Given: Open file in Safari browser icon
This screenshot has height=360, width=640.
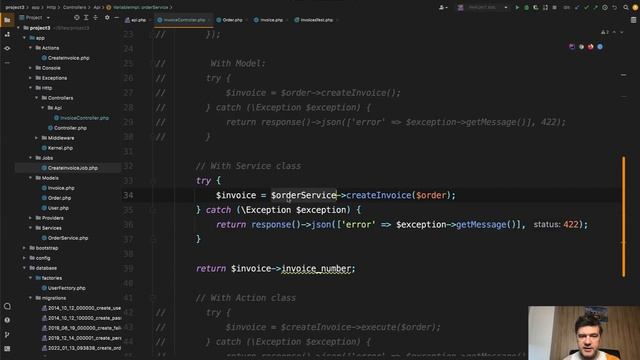Looking at the screenshot, I should tap(600, 47).
